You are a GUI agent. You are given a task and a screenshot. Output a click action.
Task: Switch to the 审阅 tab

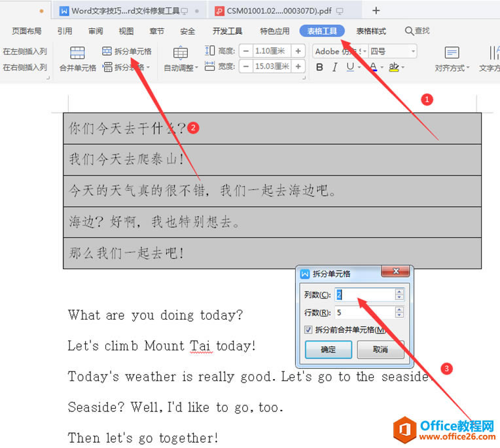96,31
